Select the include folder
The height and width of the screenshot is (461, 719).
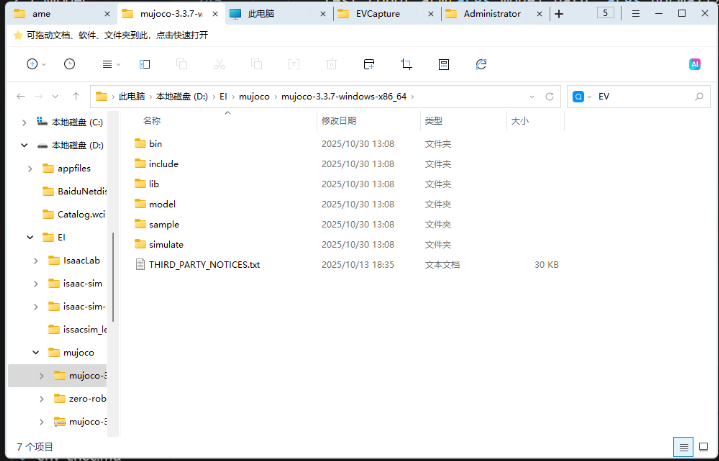click(164, 164)
